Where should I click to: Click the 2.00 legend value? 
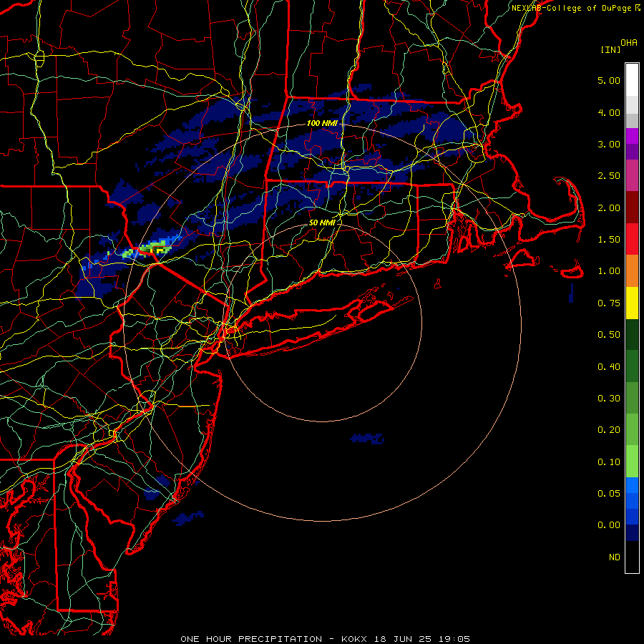tap(609, 208)
